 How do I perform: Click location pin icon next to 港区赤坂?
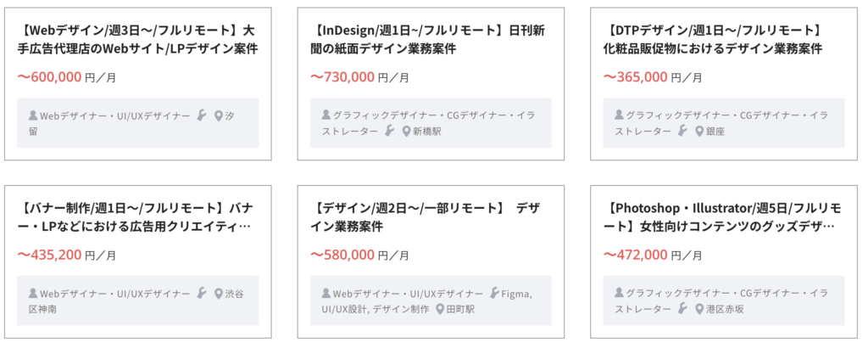point(699,309)
